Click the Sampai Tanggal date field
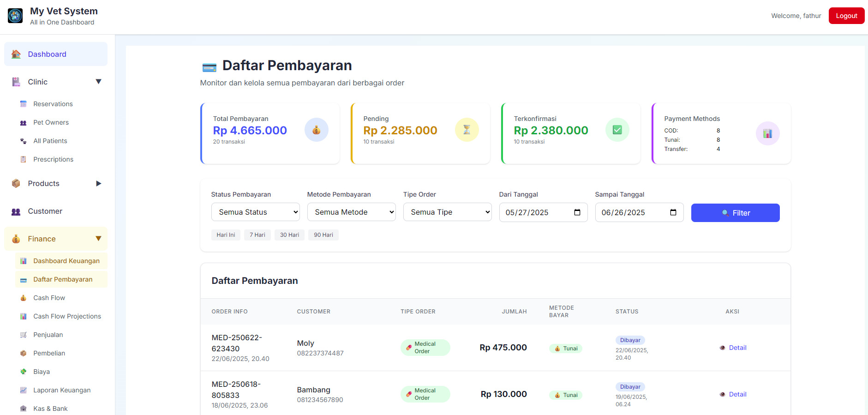Viewport: 868px width, 415px height. pos(639,212)
